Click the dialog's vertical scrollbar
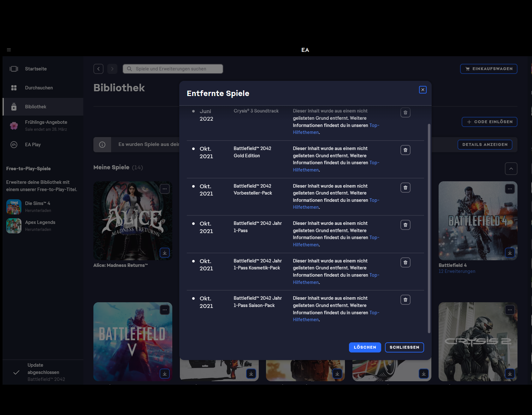 click(x=429, y=227)
